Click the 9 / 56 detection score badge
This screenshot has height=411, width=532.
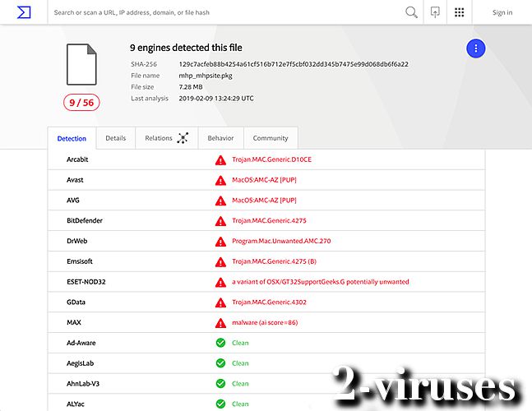81,103
